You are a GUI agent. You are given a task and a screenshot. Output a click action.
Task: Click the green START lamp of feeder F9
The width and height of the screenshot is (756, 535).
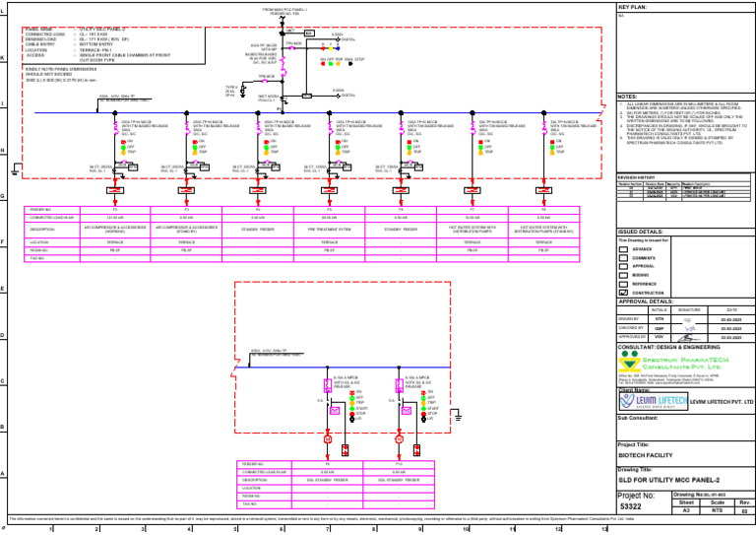pos(352,409)
